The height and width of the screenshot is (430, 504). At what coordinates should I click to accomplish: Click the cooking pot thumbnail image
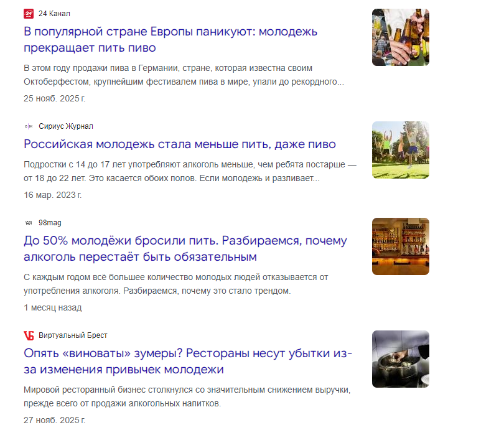(x=401, y=359)
